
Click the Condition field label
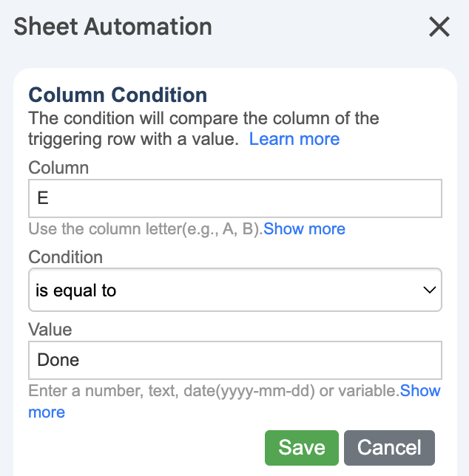click(x=65, y=256)
